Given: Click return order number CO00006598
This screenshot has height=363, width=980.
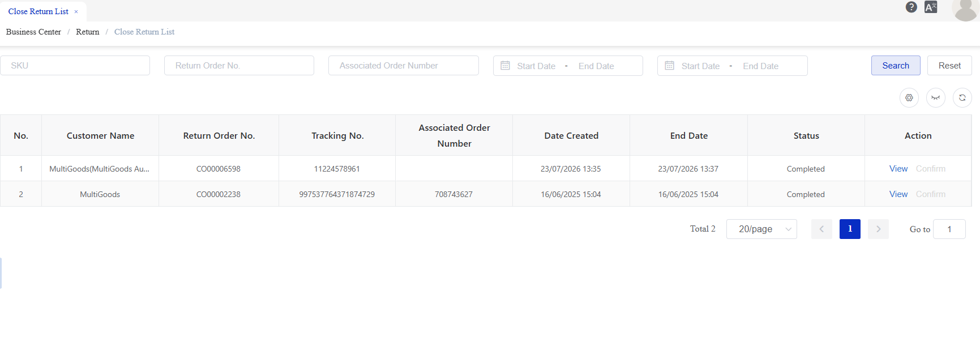Looking at the screenshot, I should [x=219, y=169].
